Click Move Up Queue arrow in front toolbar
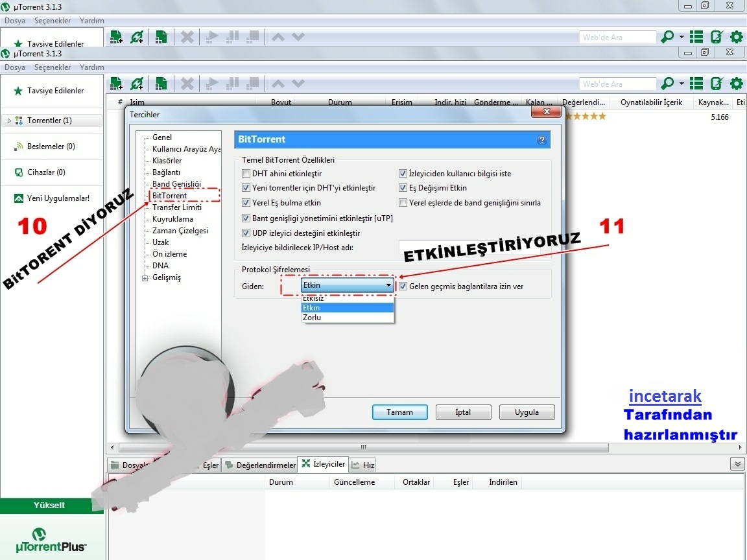The height and width of the screenshot is (560, 747). 278,84
